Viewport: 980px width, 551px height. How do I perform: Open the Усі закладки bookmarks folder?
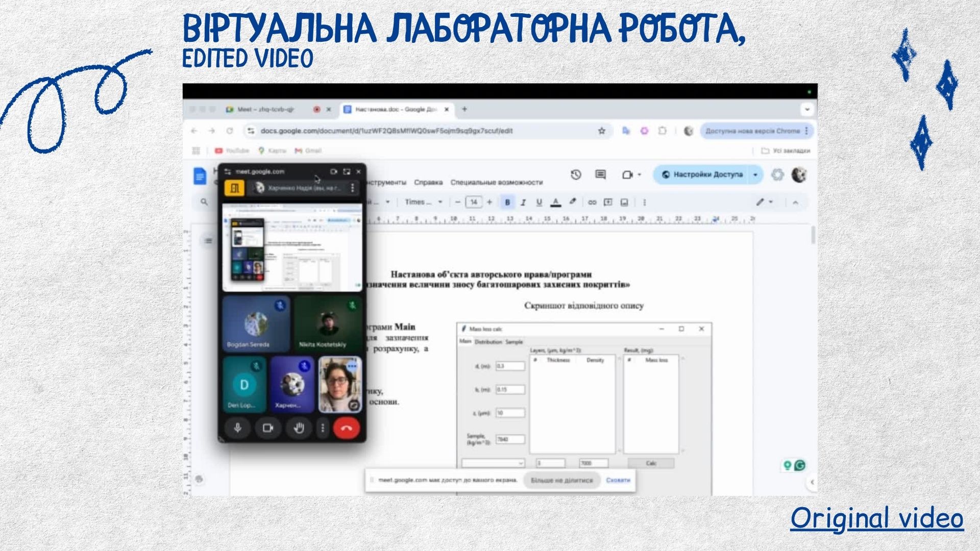coord(786,151)
